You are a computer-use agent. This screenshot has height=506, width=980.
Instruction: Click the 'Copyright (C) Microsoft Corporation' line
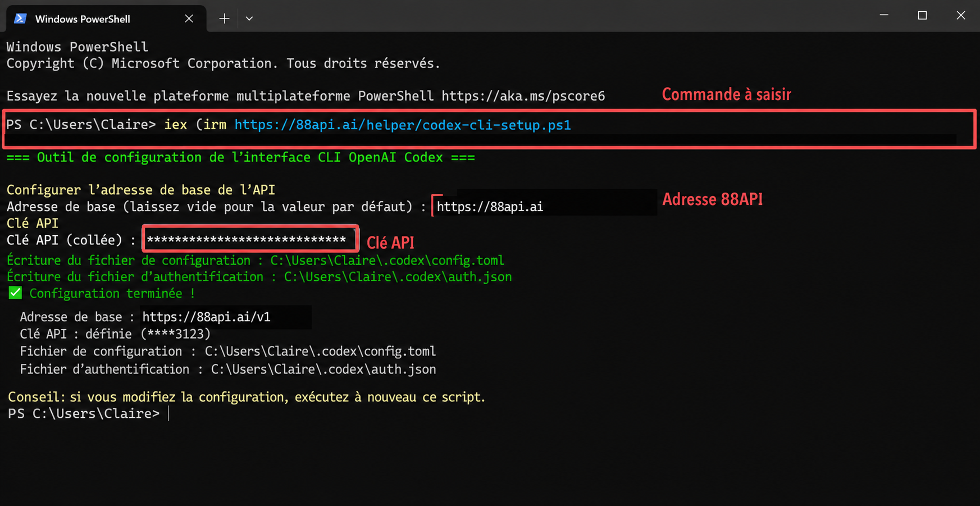pyautogui.click(x=224, y=63)
